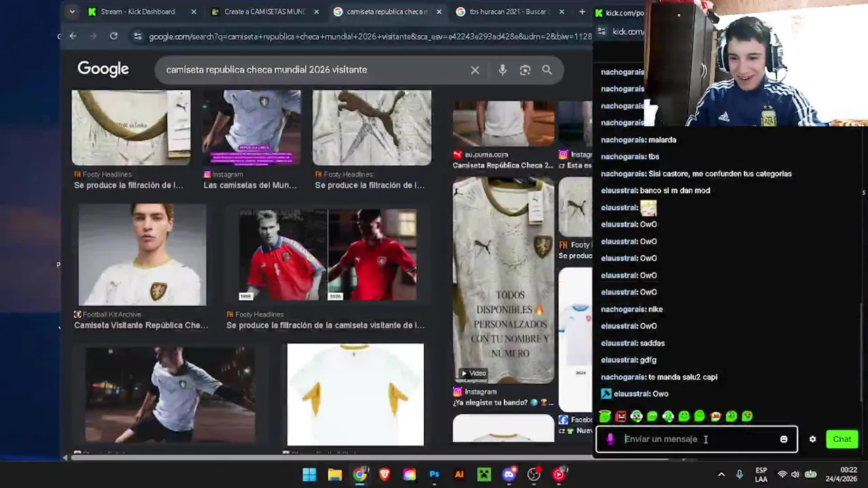
Task: Open new browser tab with plus
Action: click(x=582, y=12)
